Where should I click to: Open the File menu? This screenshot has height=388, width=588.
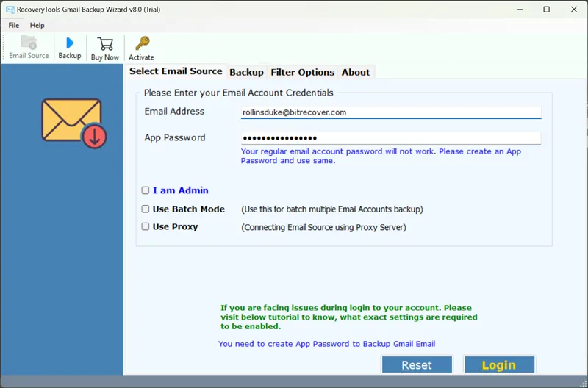tap(14, 25)
